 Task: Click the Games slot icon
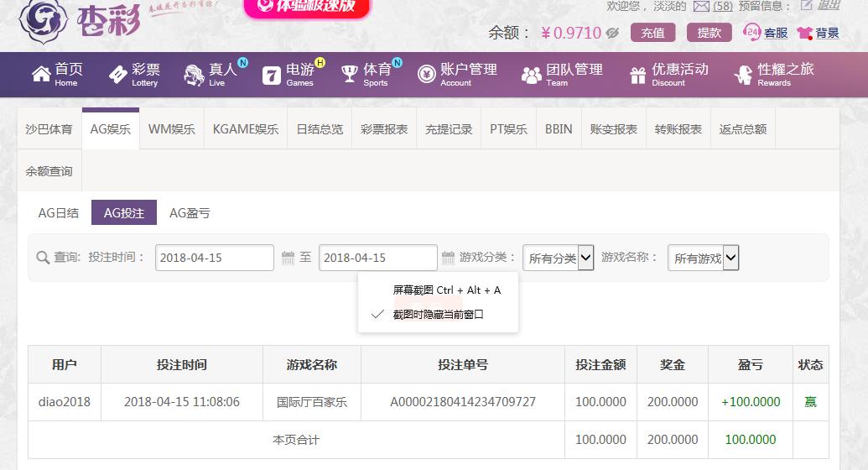pos(271,76)
